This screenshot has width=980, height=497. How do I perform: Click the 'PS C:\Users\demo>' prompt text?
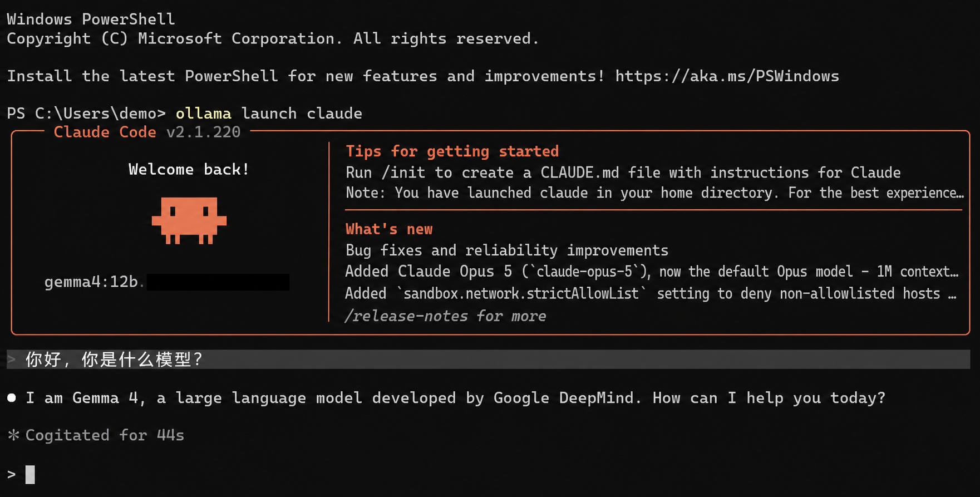[x=86, y=114]
